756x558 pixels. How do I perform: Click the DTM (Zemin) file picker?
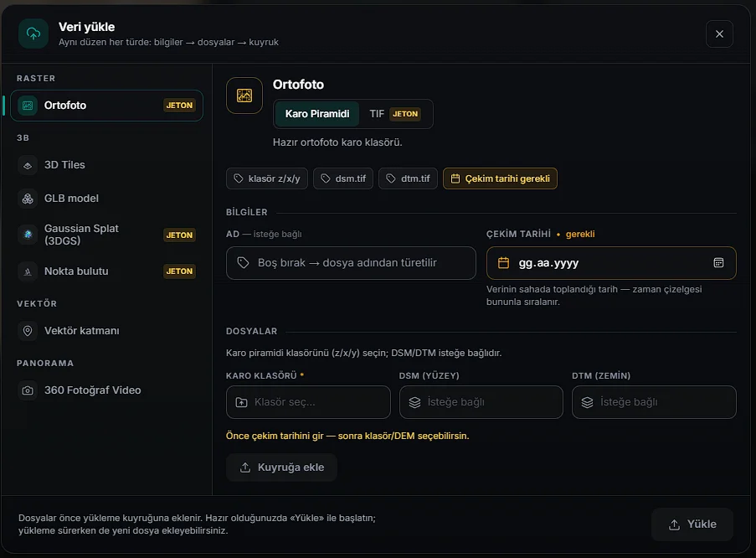pos(654,402)
